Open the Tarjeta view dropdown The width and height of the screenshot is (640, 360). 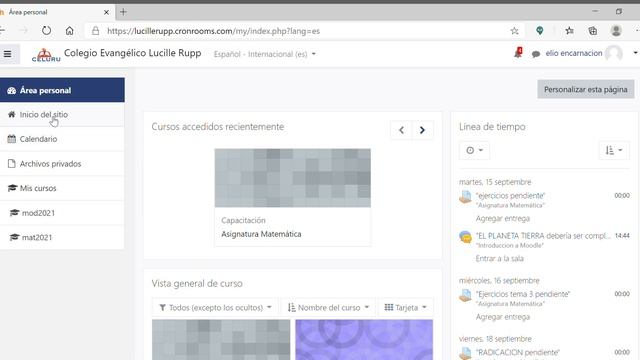(405, 307)
